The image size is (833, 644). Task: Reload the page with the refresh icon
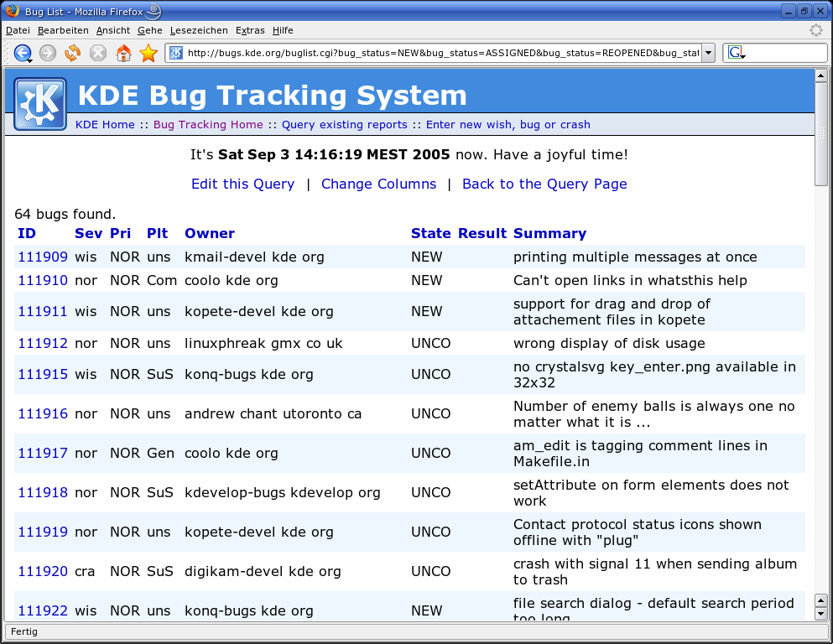[73, 53]
